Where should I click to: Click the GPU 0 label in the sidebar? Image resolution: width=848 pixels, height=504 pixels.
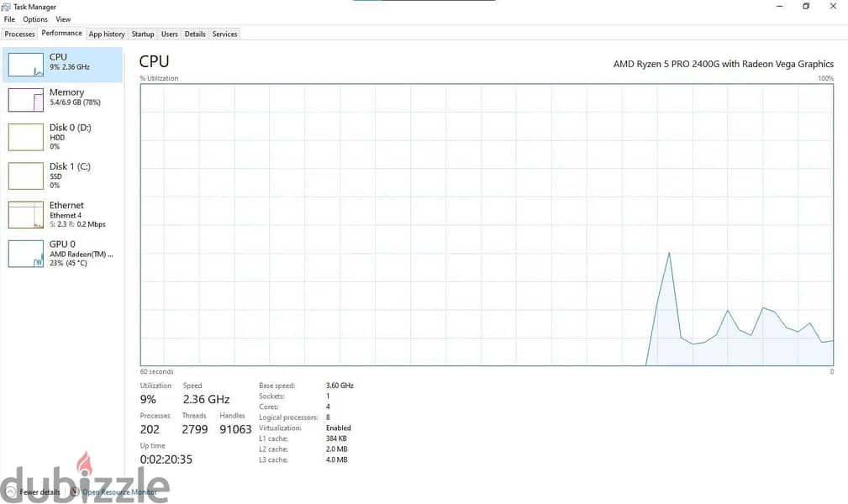(x=62, y=244)
